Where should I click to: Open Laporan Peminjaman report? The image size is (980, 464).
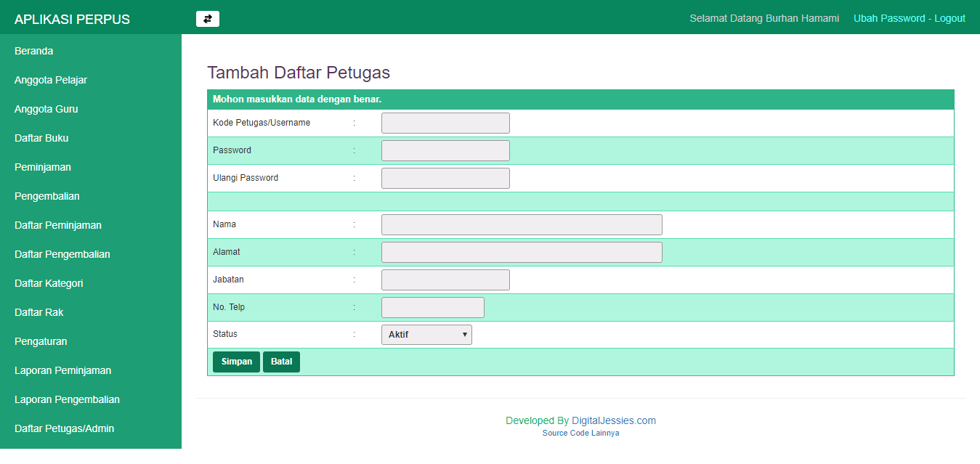pyautogui.click(x=62, y=370)
